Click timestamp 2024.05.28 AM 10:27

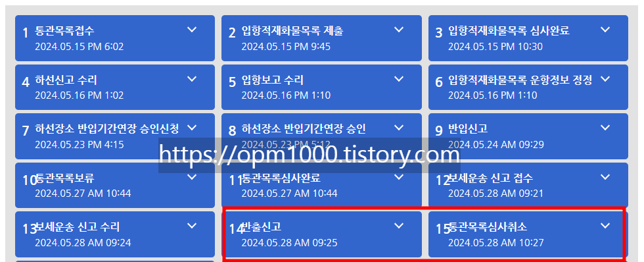495,243
